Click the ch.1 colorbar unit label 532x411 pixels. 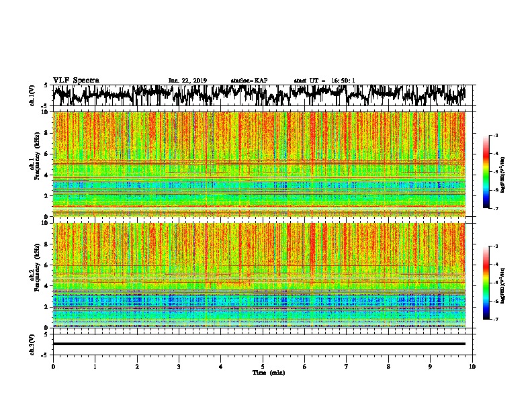click(503, 175)
